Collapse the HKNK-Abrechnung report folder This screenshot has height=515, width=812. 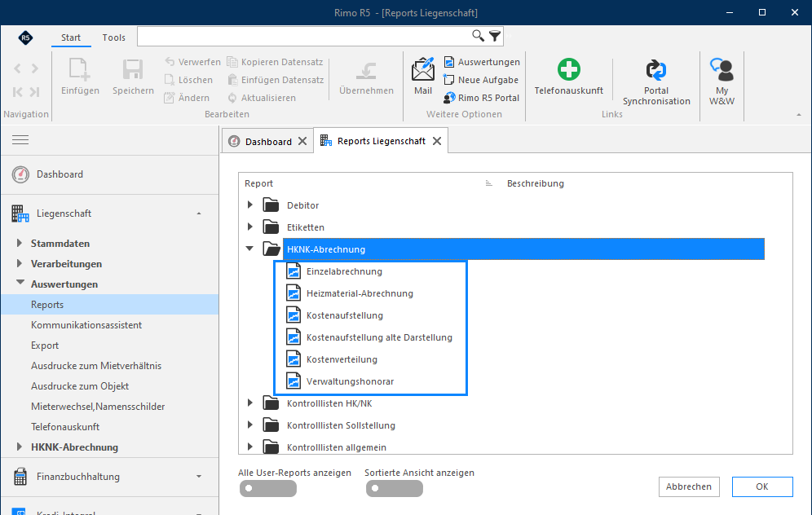click(249, 249)
